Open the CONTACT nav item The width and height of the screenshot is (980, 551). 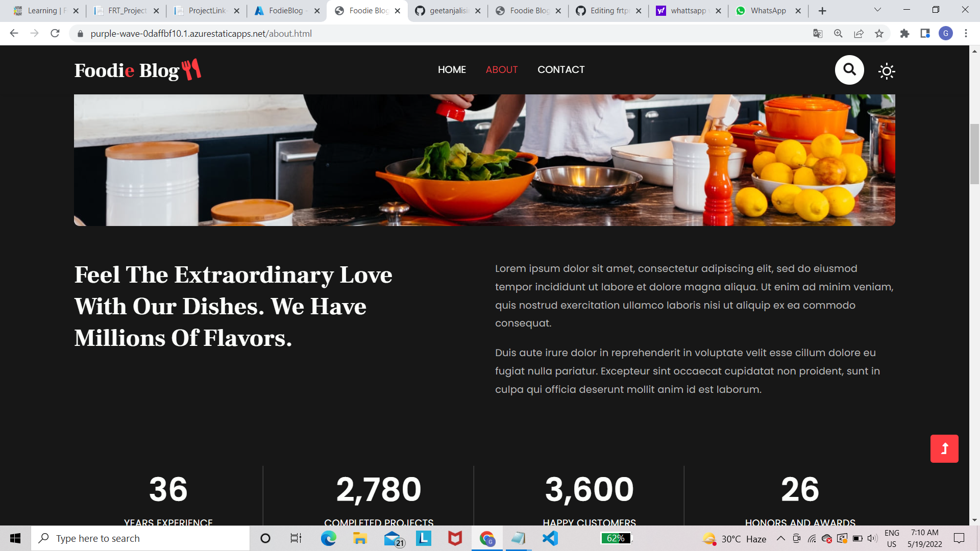[x=561, y=70]
